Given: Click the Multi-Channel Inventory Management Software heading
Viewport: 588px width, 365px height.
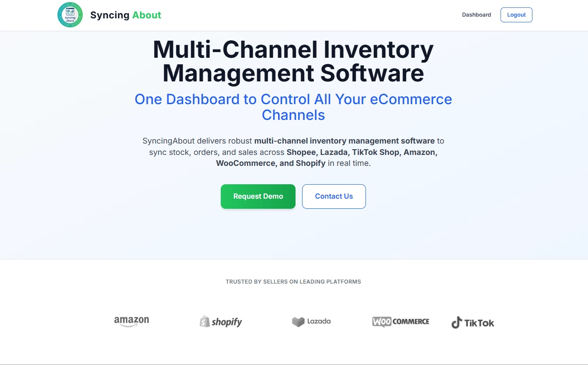Looking at the screenshot, I should [293, 61].
